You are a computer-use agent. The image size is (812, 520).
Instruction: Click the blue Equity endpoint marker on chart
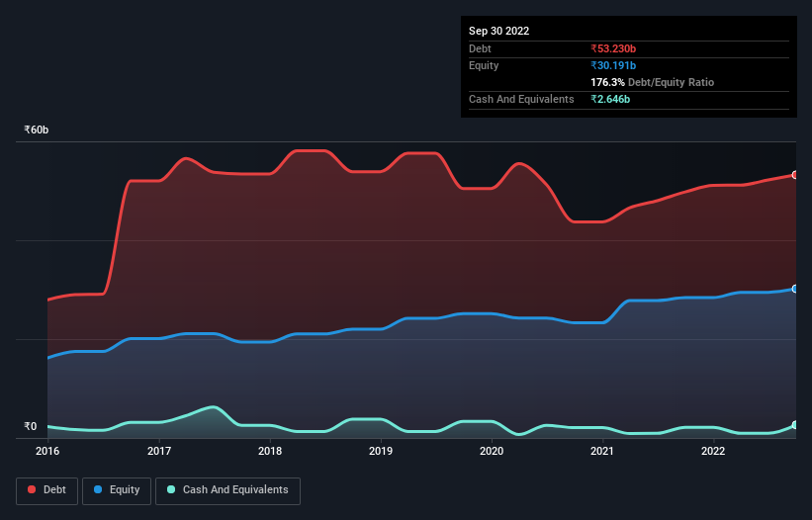click(x=795, y=289)
